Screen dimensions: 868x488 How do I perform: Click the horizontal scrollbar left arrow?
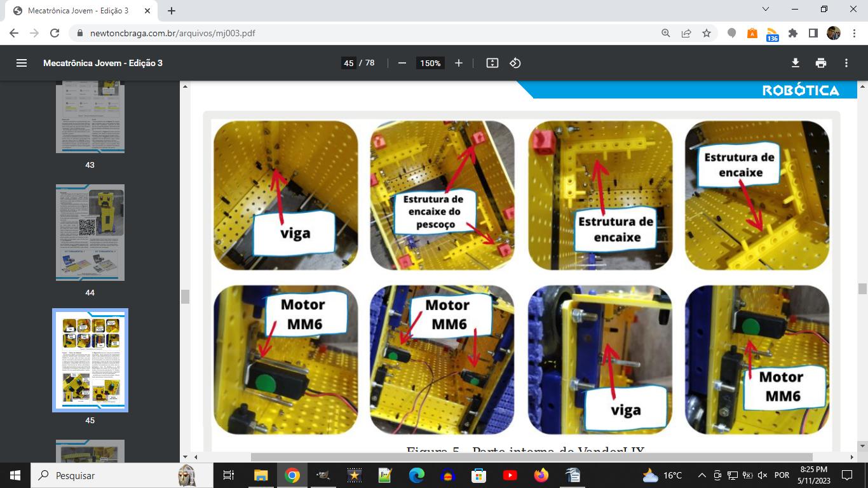[x=196, y=457]
